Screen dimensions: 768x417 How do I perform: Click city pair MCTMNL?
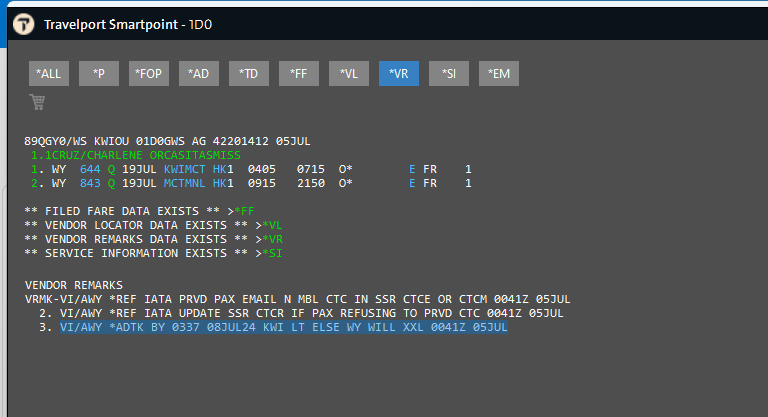[x=185, y=183]
